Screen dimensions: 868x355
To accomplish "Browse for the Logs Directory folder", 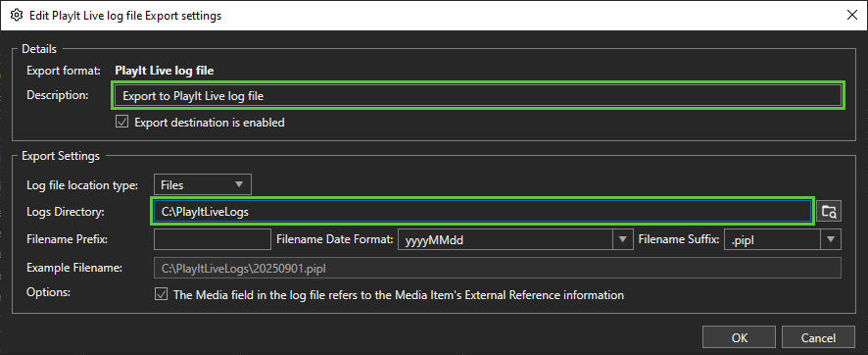I will click(x=829, y=211).
